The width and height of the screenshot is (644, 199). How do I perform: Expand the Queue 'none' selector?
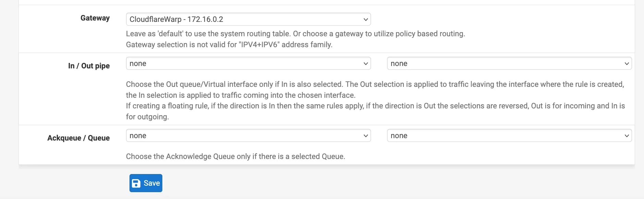(x=509, y=135)
